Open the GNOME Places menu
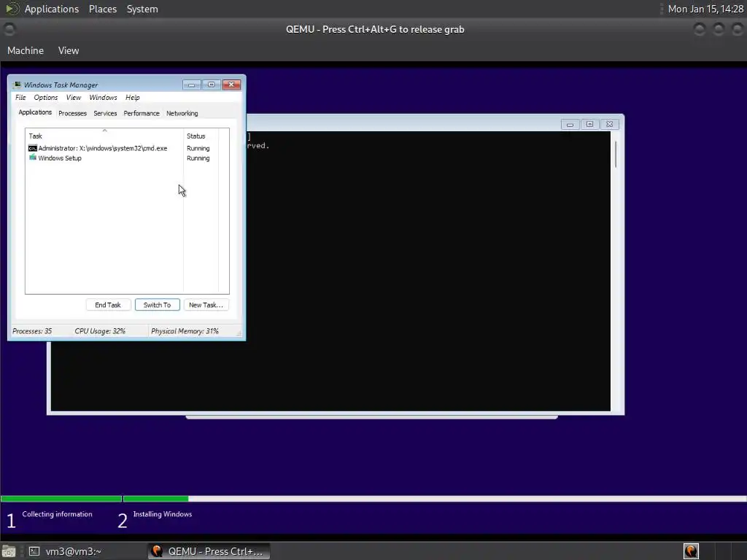The height and width of the screenshot is (560, 747). point(103,9)
